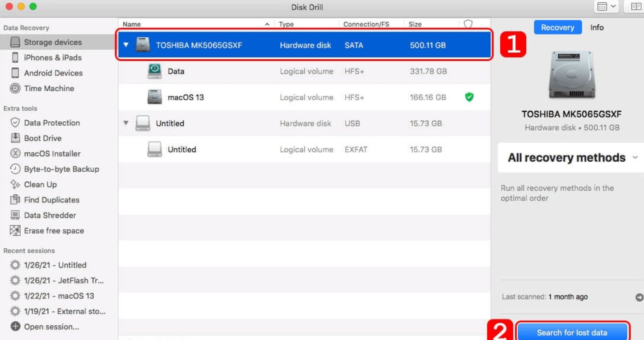Image resolution: width=644 pixels, height=340 pixels.
Task: Open Data Shredder tool
Action: click(x=50, y=215)
